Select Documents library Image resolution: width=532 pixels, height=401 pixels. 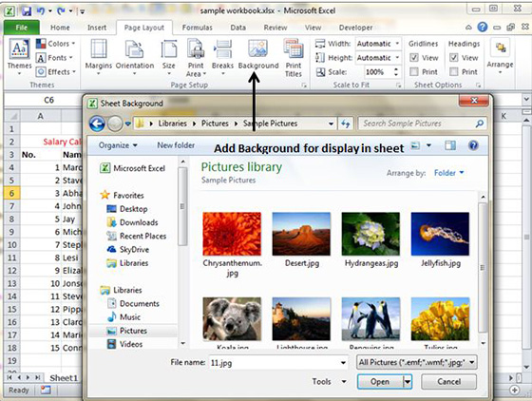tap(133, 304)
